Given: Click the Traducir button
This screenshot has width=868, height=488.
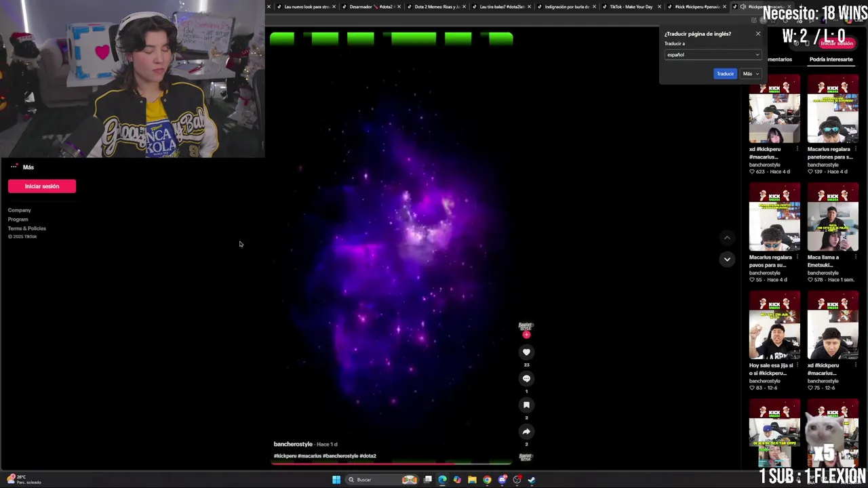Looking at the screenshot, I should click(x=725, y=74).
